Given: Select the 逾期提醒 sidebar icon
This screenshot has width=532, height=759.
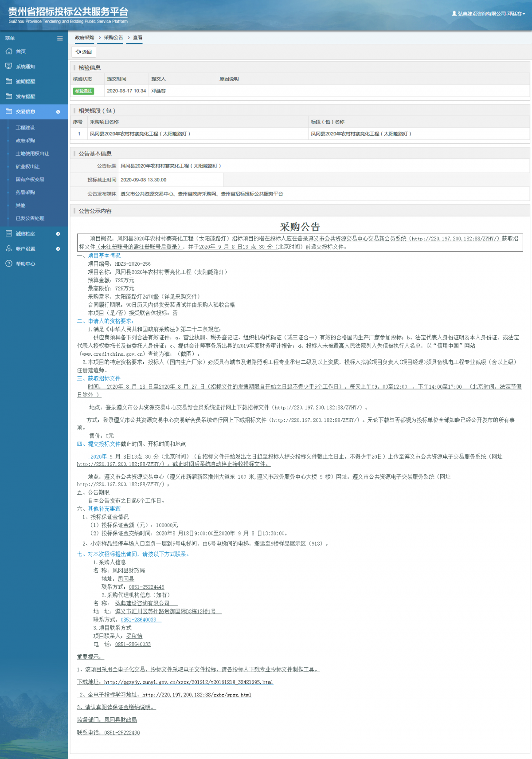Looking at the screenshot, I should (9, 81).
